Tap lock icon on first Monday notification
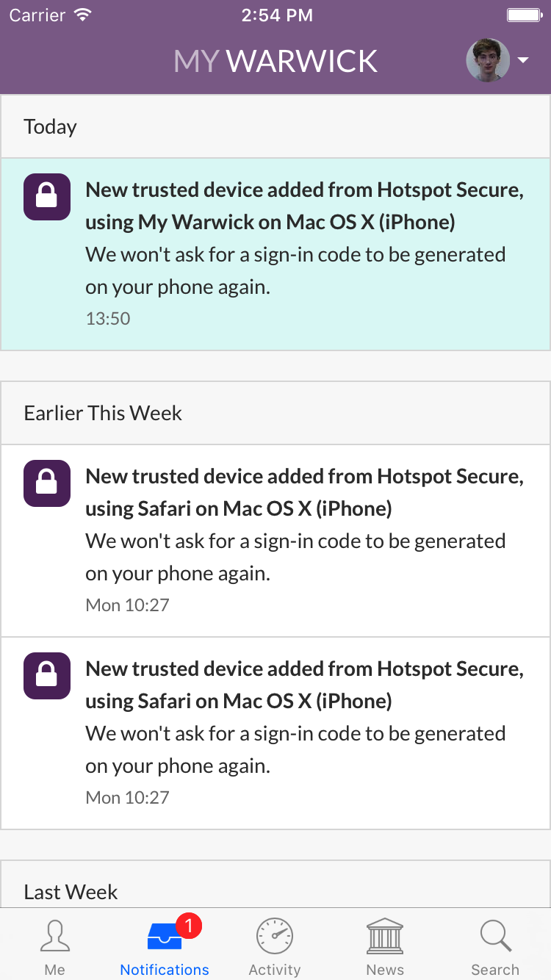The width and height of the screenshot is (551, 980). click(47, 483)
